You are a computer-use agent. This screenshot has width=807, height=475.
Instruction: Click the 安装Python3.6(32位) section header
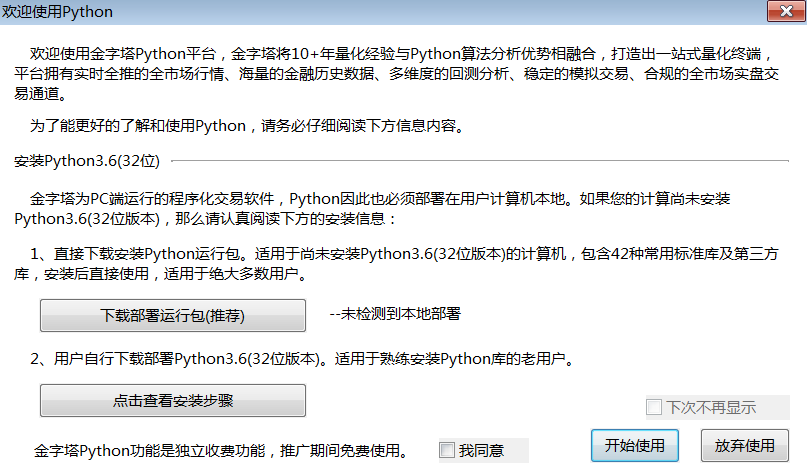(x=90, y=160)
